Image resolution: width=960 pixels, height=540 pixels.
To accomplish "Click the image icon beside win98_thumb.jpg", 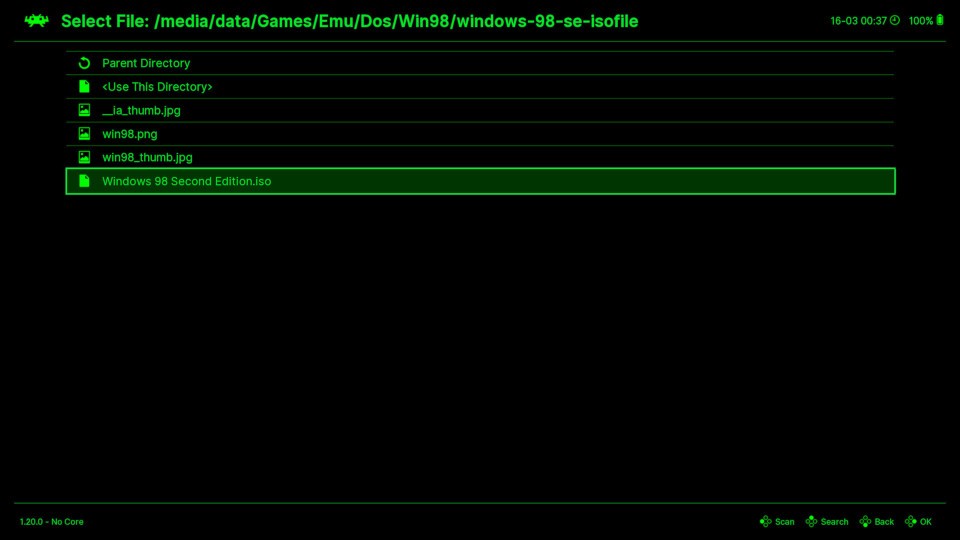I will click(x=84, y=157).
